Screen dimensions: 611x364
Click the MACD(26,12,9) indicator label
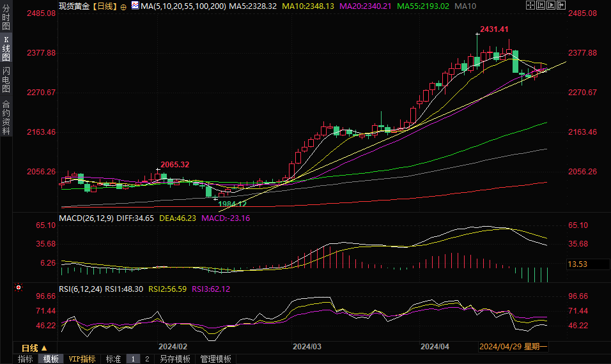[87, 218]
